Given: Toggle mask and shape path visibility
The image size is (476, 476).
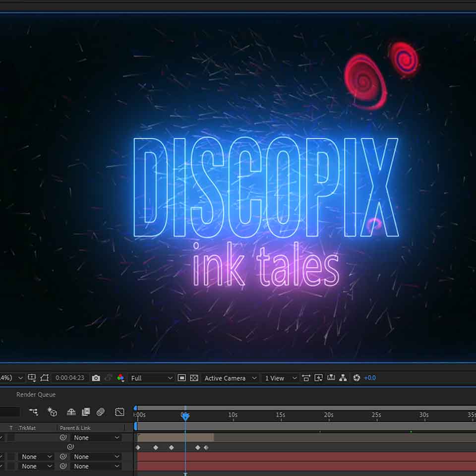Looking at the screenshot, I should 45,378.
